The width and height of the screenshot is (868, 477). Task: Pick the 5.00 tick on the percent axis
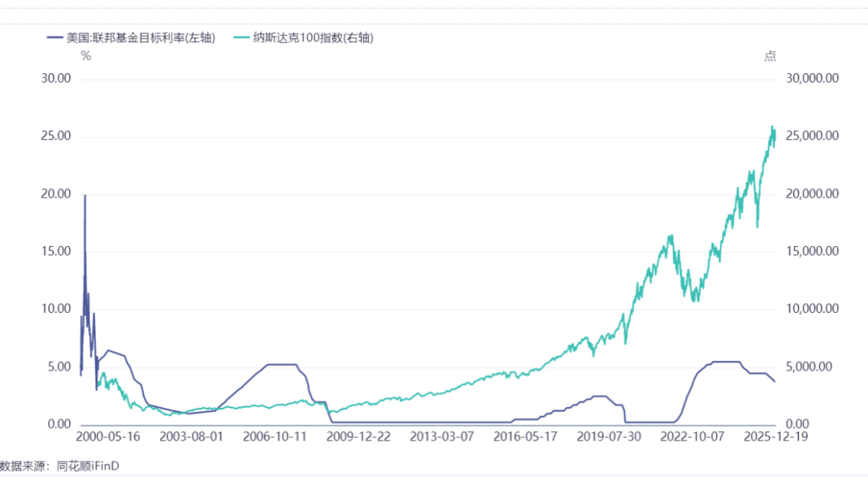point(59,367)
